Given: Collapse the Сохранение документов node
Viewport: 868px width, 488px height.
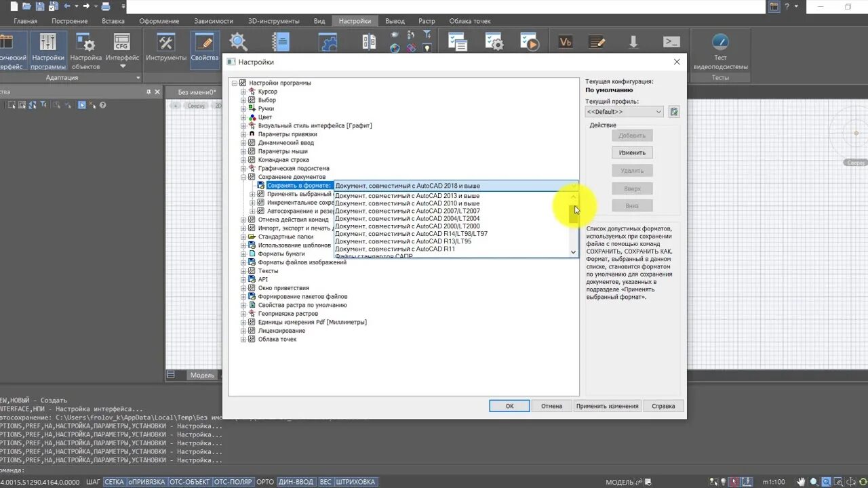Looking at the screenshot, I should [x=243, y=177].
